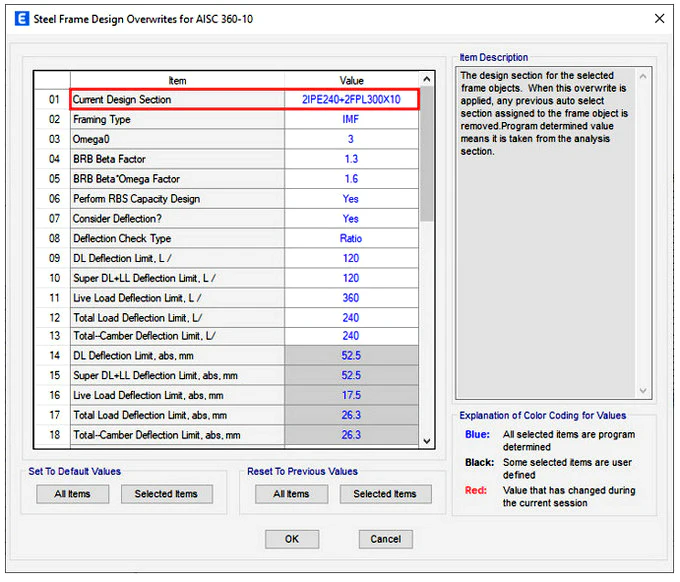Viewport: 680px width, 582px height.
Task: Click Super DL+LL Deflection Limit abs value 52.5
Action: pyautogui.click(x=351, y=376)
